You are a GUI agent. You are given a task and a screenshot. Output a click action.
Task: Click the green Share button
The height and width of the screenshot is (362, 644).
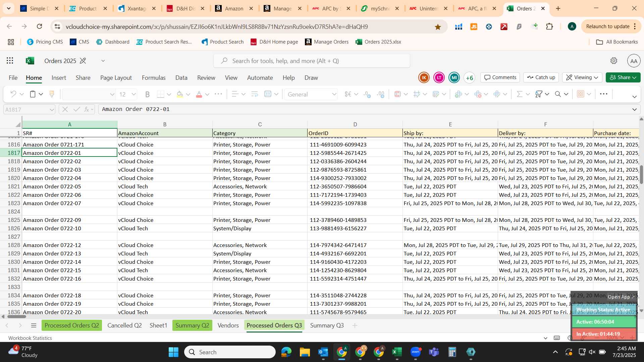[x=623, y=77]
